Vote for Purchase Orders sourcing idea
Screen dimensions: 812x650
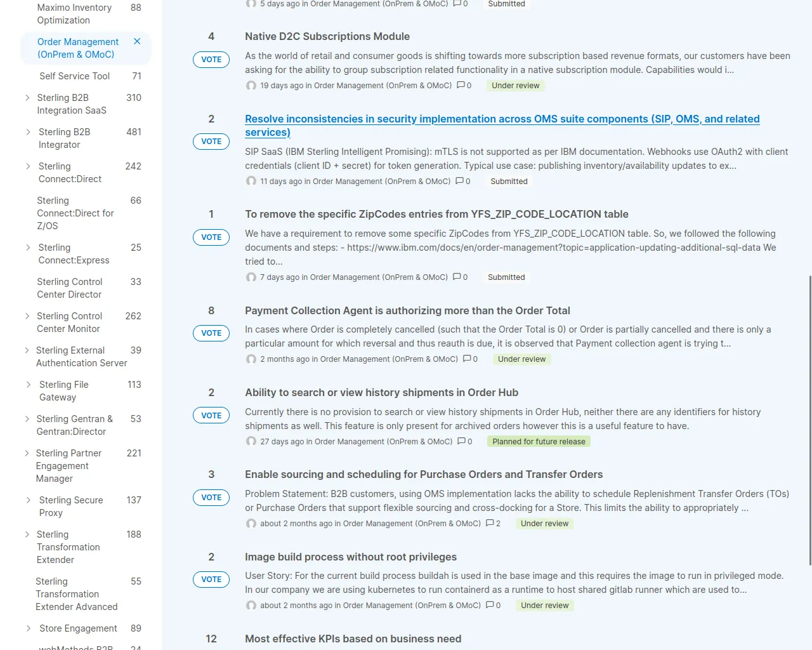tap(211, 498)
